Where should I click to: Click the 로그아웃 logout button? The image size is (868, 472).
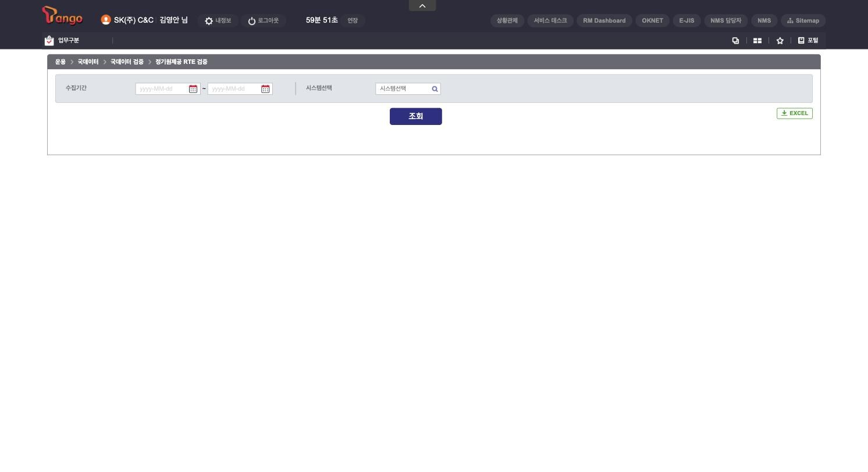tap(264, 20)
